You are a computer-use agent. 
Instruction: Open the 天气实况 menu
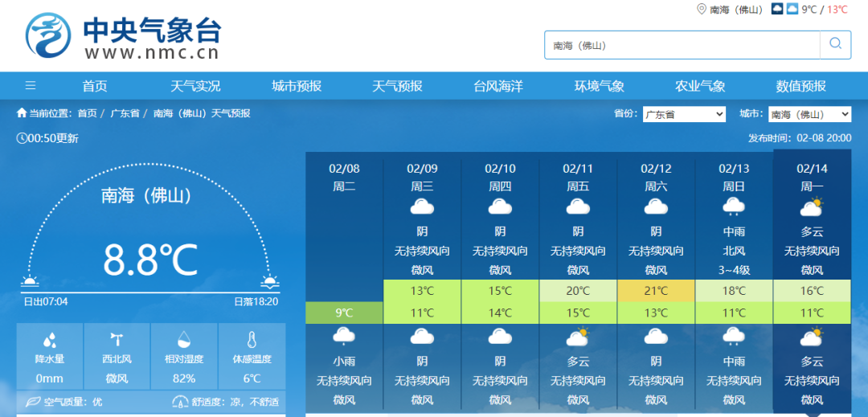195,86
